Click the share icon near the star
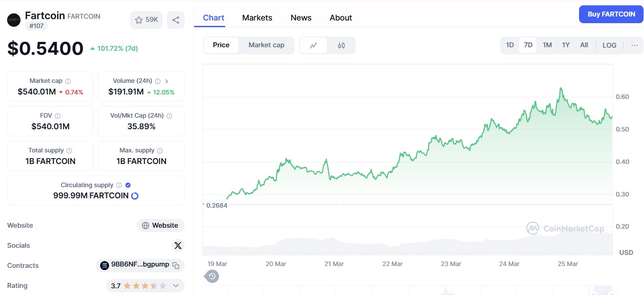Viewport: 644px width, 295px height. coord(175,20)
